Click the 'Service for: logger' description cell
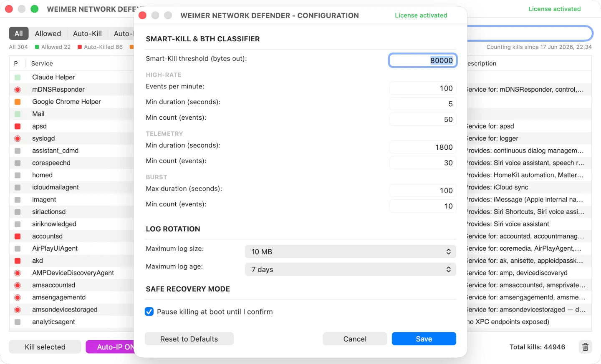The image size is (601, 364). tap(493, 138)
